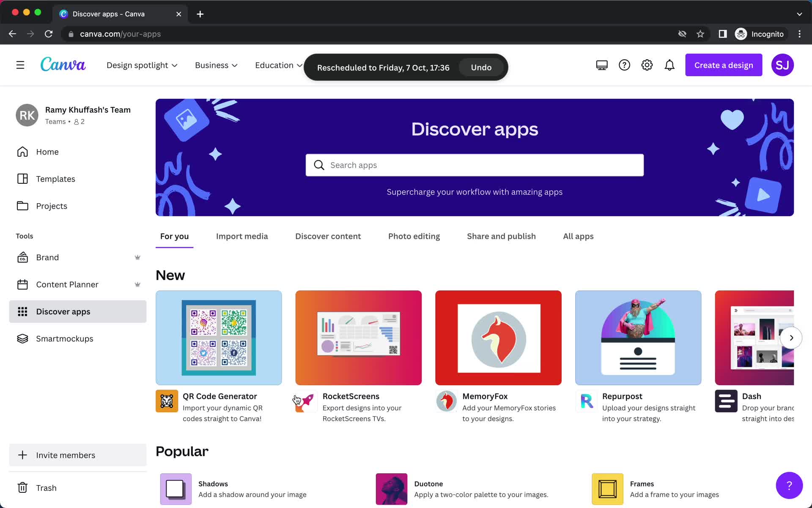Click the Trash bin icon

(22, 488)
